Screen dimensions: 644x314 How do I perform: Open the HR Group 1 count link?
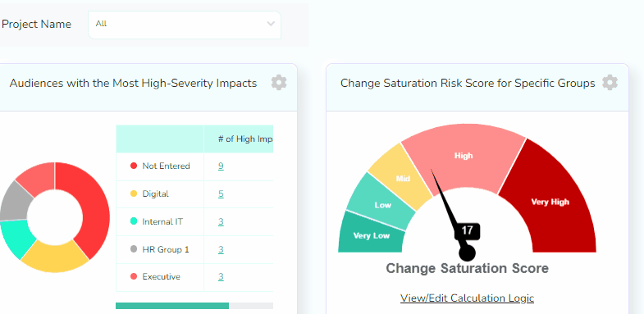click(221, 249)
